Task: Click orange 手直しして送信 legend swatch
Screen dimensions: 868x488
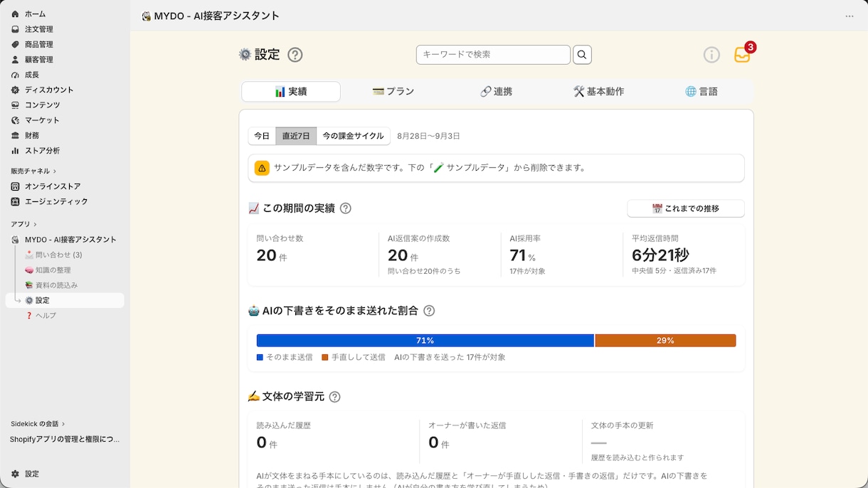Action: (x=325, y=357)
